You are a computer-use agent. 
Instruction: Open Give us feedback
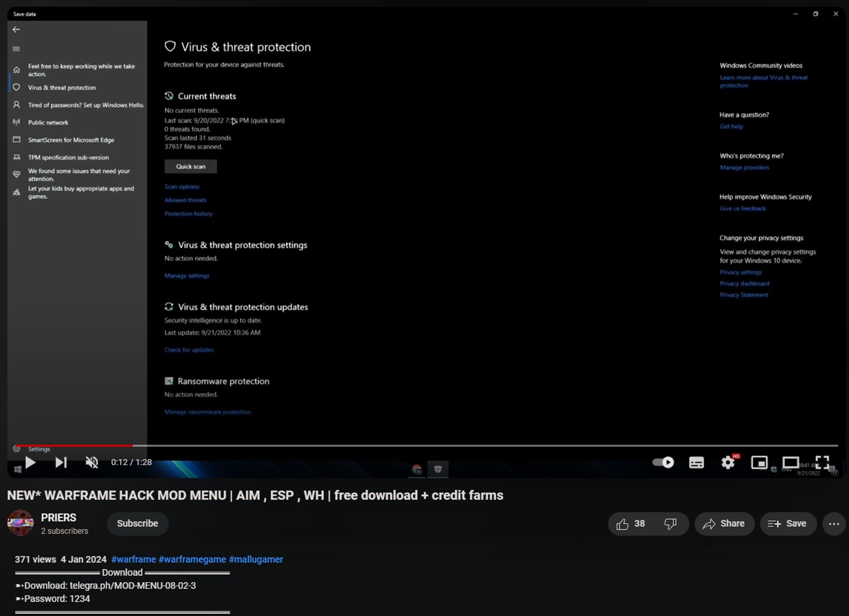point(743,209)
